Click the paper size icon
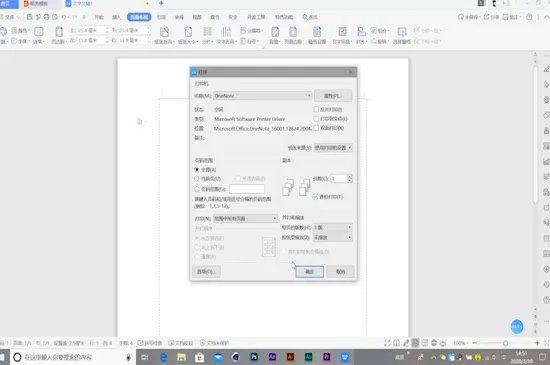The width and height of the screenshot is (550, 365). pos(188,32)
